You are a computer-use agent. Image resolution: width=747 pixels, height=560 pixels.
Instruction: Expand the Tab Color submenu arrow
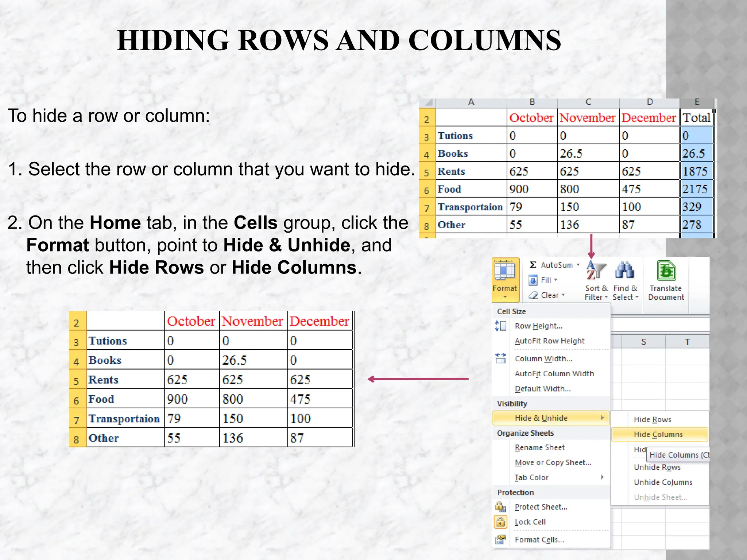pos(603,477)
